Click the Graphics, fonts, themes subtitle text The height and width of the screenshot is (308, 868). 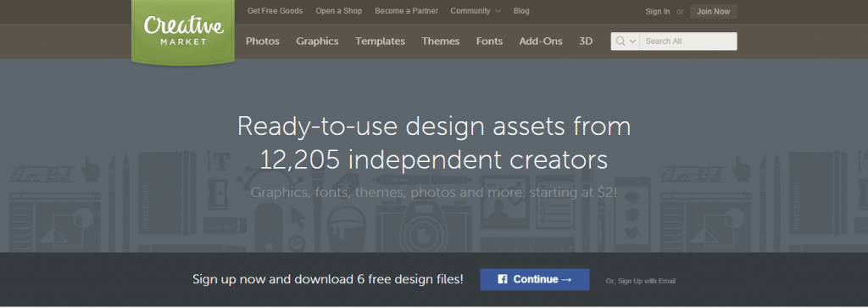click(434, 193)
